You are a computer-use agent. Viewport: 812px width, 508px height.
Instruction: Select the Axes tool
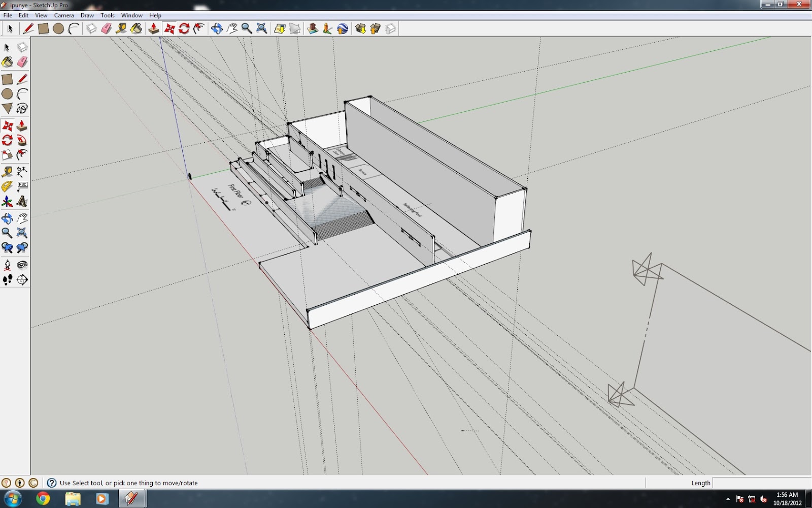(7, 202)
